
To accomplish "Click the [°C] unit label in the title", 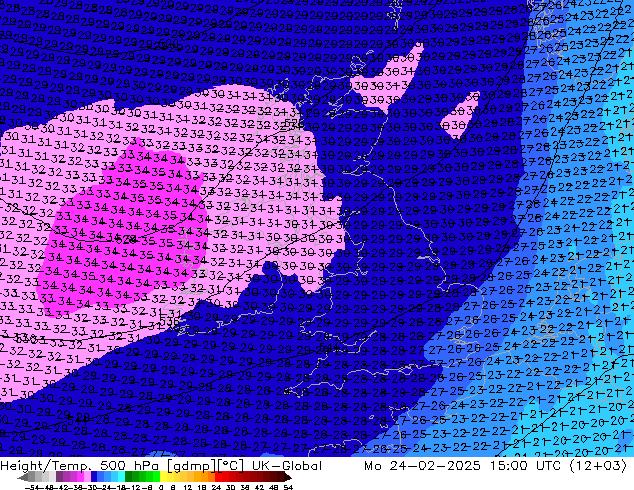I will click(x=231, y=466).
